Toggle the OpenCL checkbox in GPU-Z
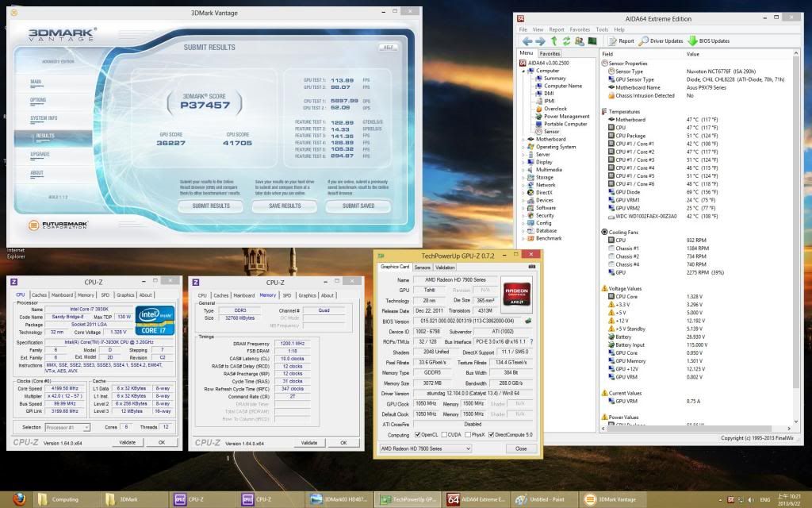Viewport: 812px width, 508px height. coord(417,434)
